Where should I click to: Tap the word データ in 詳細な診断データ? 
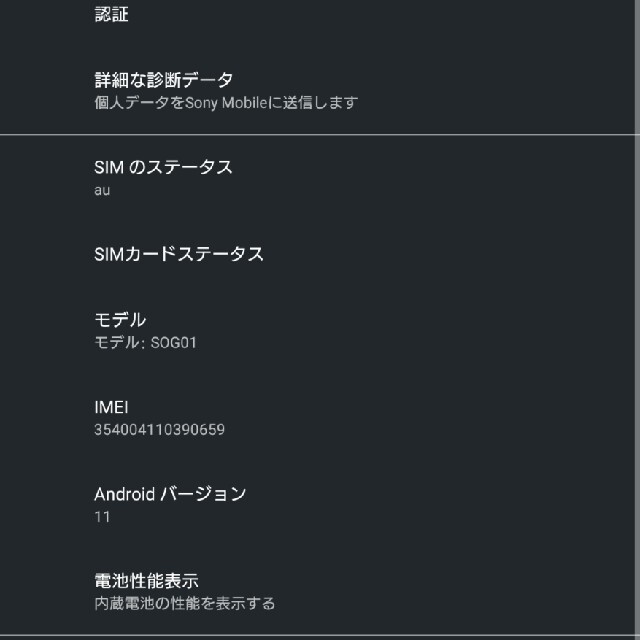click(207, 80)
